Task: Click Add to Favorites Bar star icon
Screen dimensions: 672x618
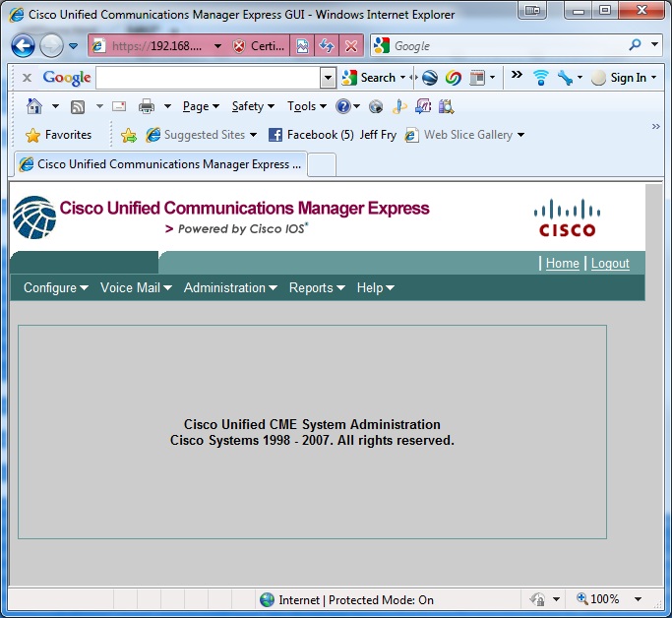Action: [129, 135]
